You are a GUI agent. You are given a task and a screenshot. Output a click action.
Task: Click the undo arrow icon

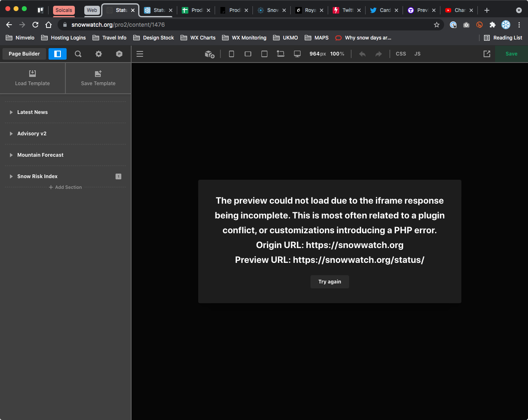click(x=362, y=54)
